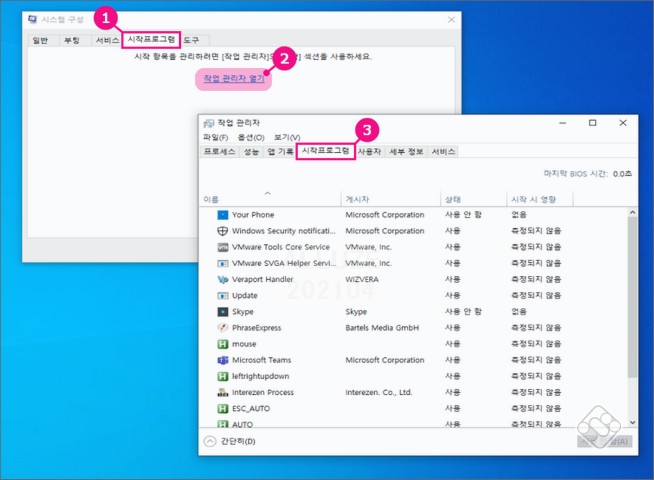Viewport: 654px width, 480px height.
Task: Click the PhraseExpress icon
Action: point(223,328)
